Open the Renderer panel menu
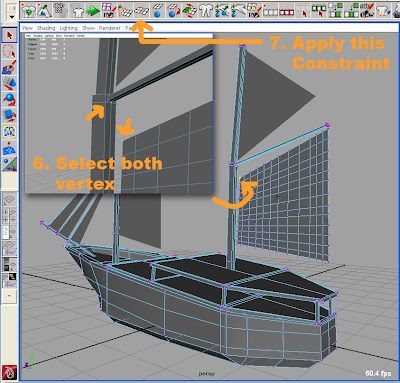The image size is (400, 383). tap(110, 28)
